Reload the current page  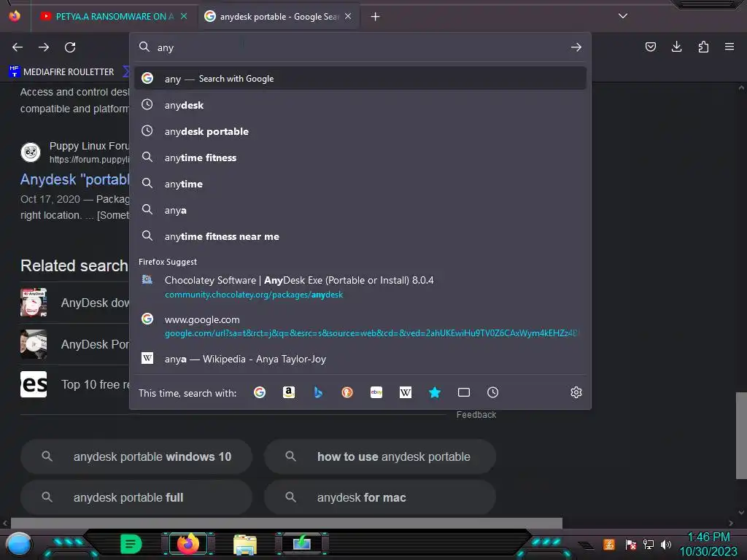[x=70, y=47]
